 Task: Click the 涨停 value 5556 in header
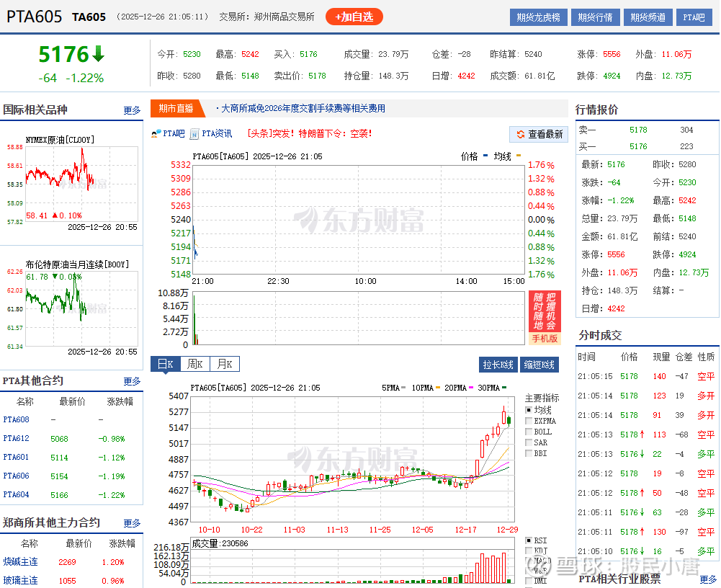click(x=612, y=54)
